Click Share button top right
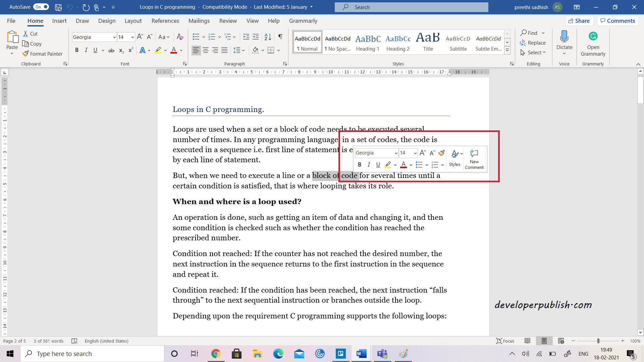This screenshot has height=362, width=644. [x=581, y=21]
